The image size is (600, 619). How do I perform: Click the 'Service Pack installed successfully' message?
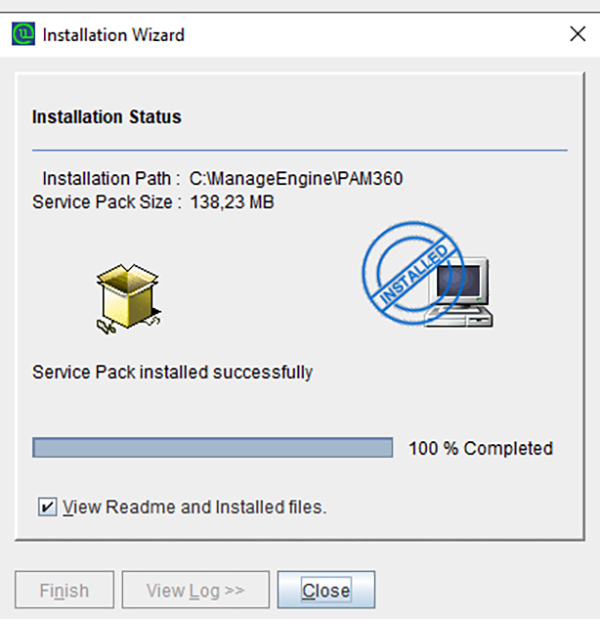[172, 372]
